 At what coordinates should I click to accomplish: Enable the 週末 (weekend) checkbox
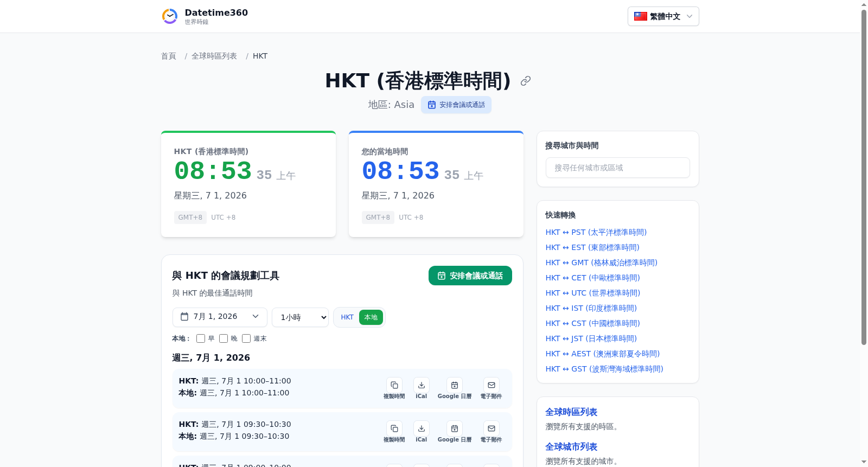(x=246, y=338)
